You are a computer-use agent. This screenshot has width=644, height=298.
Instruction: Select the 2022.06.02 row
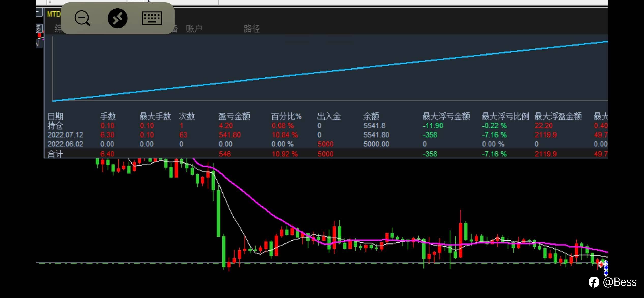pyautogui.click(x=65, y=144)
